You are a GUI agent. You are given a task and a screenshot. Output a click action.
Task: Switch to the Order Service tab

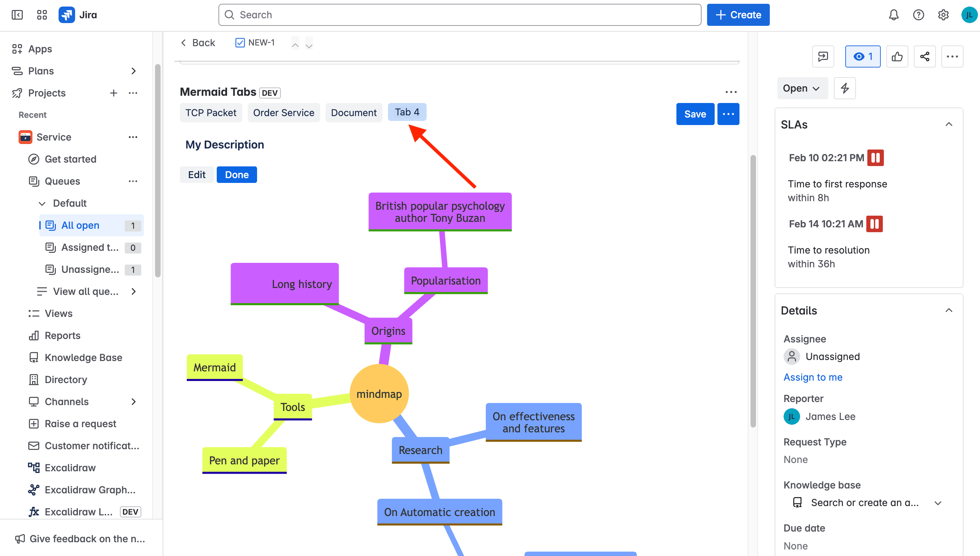283,113
